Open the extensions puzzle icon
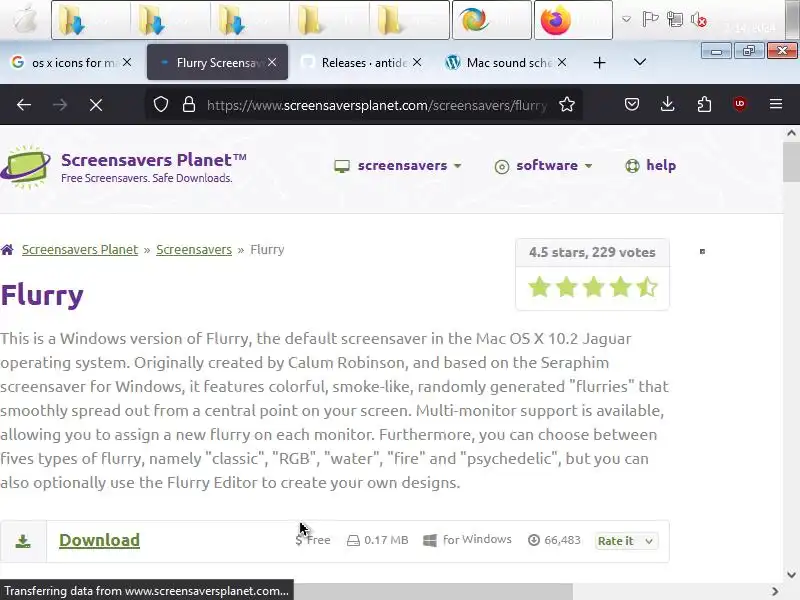This screenshot has width=800, height=600. pos(704,105)
